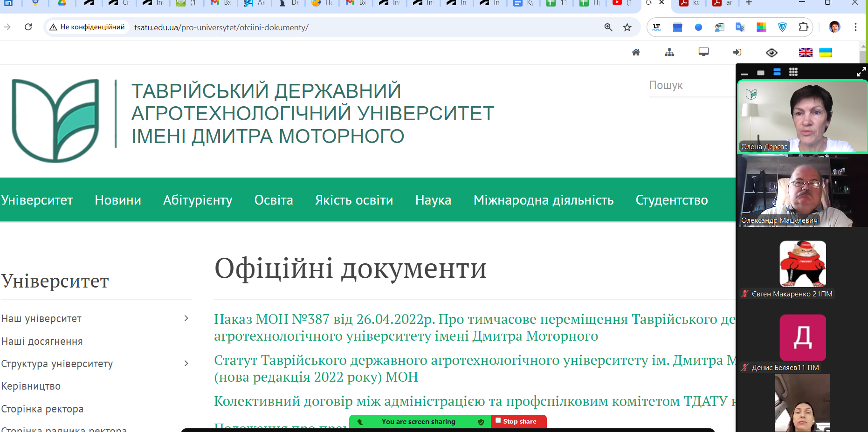Switch the site language to English flag

click(806, 52)
